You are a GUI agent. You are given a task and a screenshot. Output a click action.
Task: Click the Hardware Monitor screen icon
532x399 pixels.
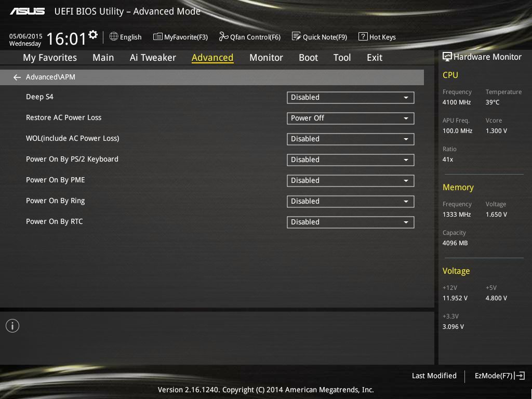tap(447, 57)
